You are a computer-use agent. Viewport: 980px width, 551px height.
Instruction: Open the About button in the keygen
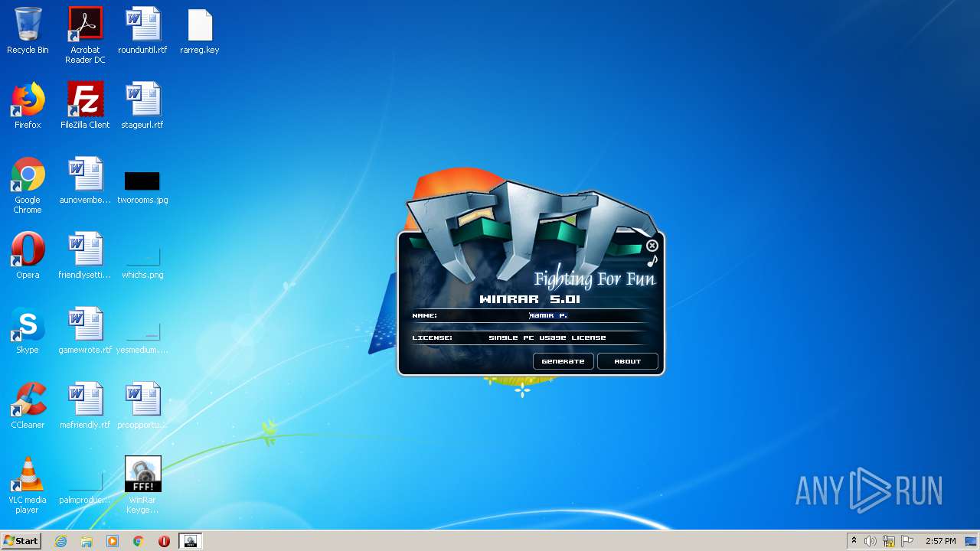click(627, 361)
